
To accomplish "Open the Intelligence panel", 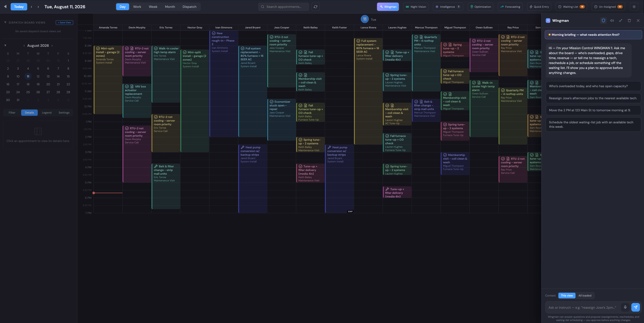I will click(x=448, y=7).
